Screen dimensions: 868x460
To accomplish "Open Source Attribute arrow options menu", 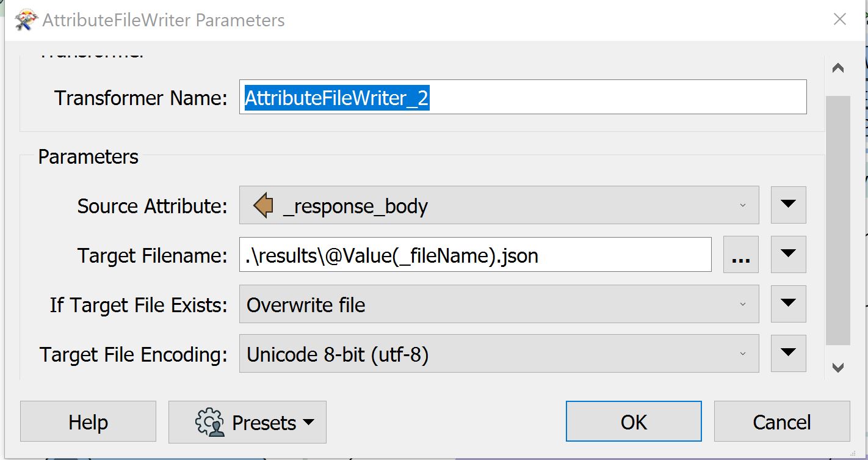I will [788, 205].
